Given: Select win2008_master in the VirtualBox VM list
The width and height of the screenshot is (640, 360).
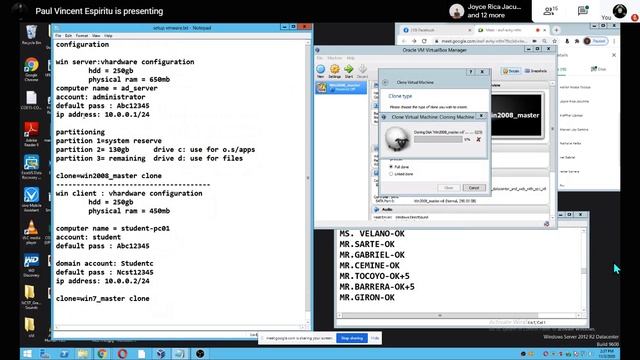Looking at the screenshot, I should click(341, 87).
